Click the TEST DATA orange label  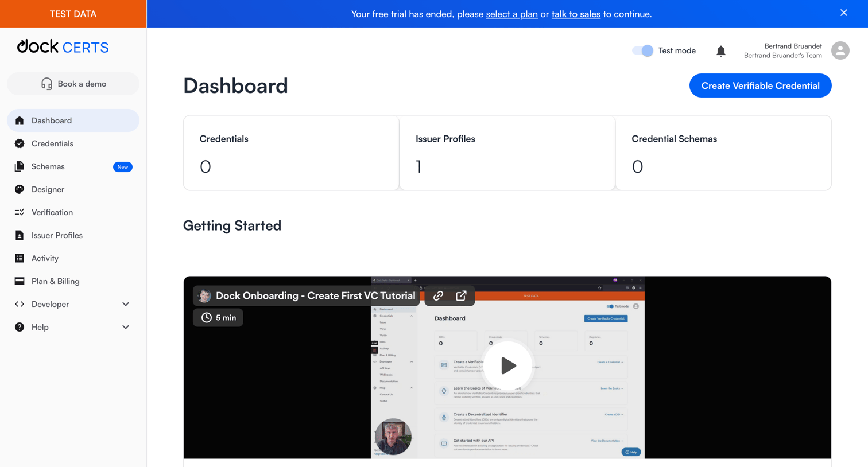click(73, 14)
